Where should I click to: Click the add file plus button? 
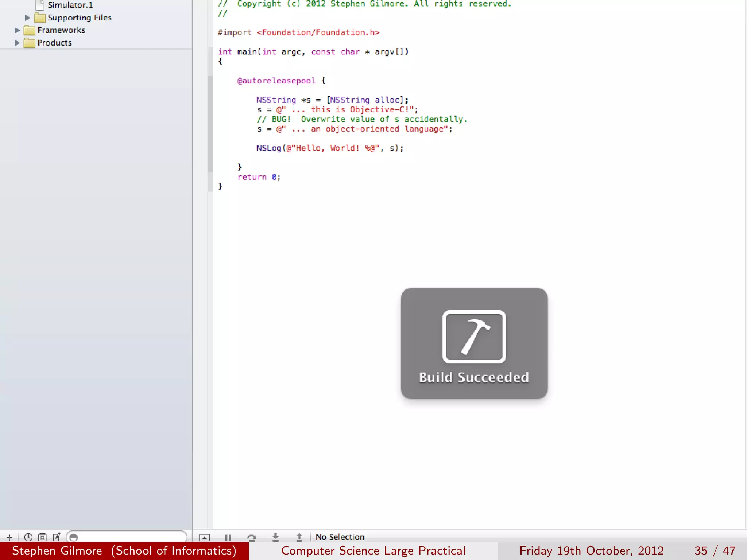point(9,537)
